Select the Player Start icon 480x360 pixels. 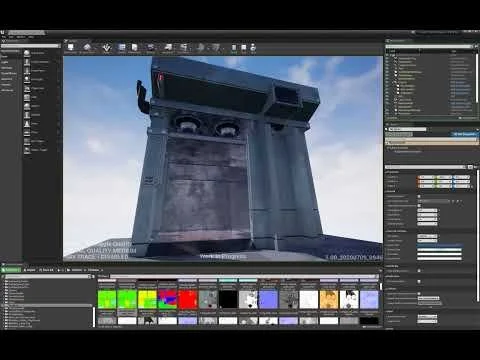pos(27,88)
